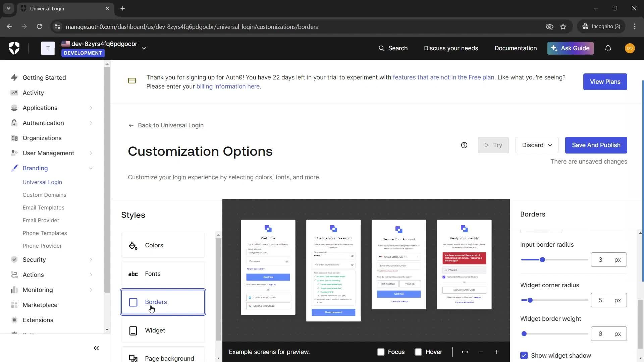Click the Security shield check icon

14,260
